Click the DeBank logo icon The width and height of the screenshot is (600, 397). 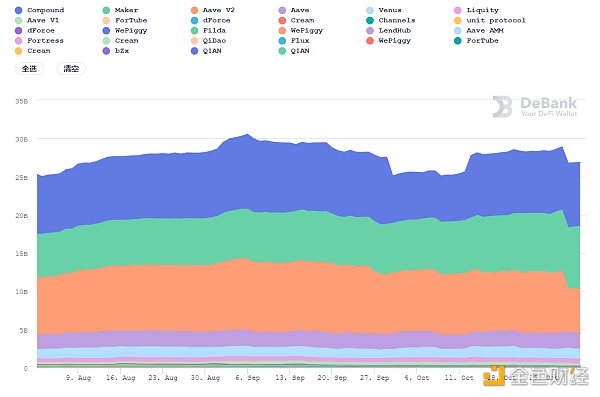pos(502,106)
